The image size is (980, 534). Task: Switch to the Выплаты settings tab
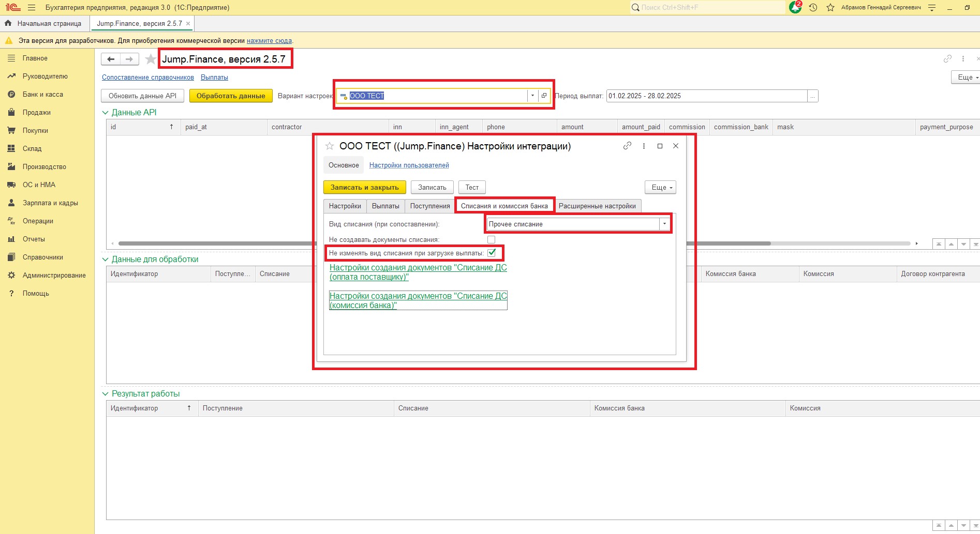pos(385,206)
